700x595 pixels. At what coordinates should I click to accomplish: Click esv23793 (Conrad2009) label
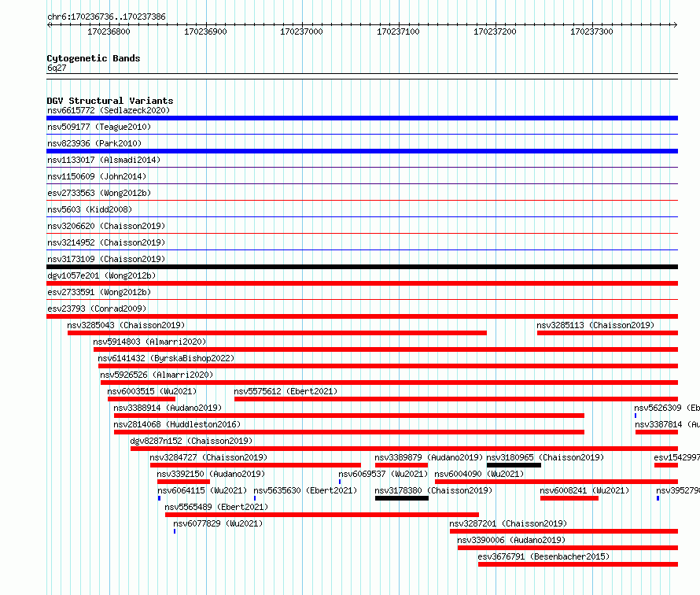click(x=97, y=309)
